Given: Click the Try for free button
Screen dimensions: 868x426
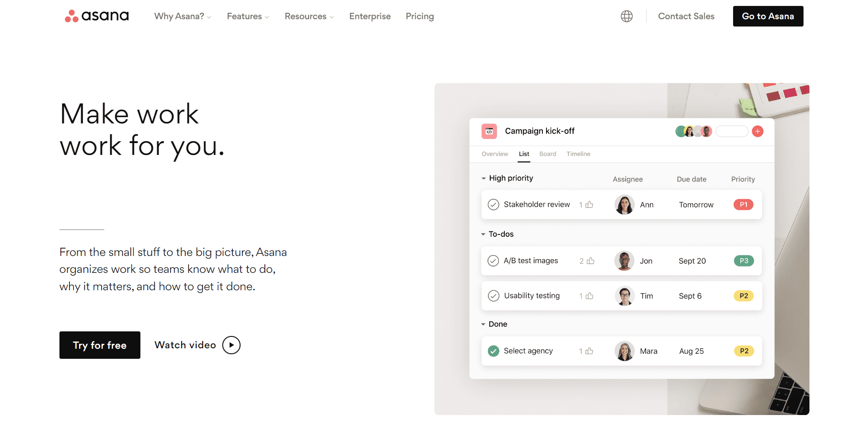Looking at the screenshot, I should tap(100, 345).
